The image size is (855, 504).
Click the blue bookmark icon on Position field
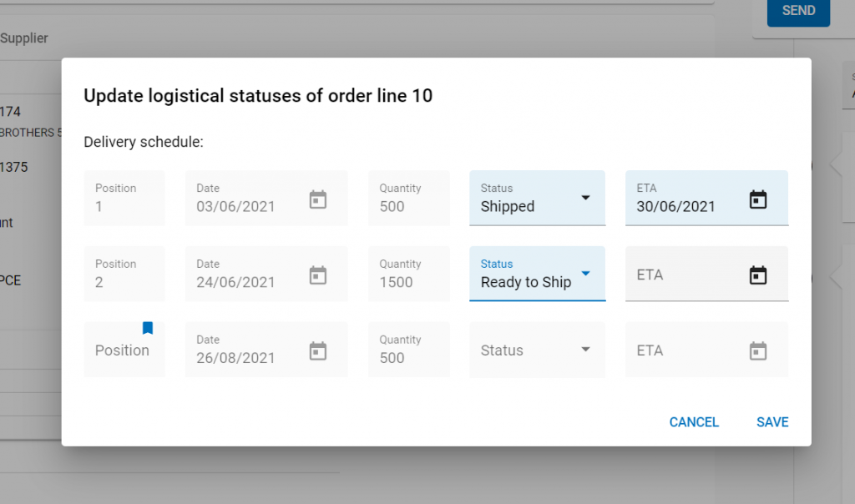click(147, 327)
